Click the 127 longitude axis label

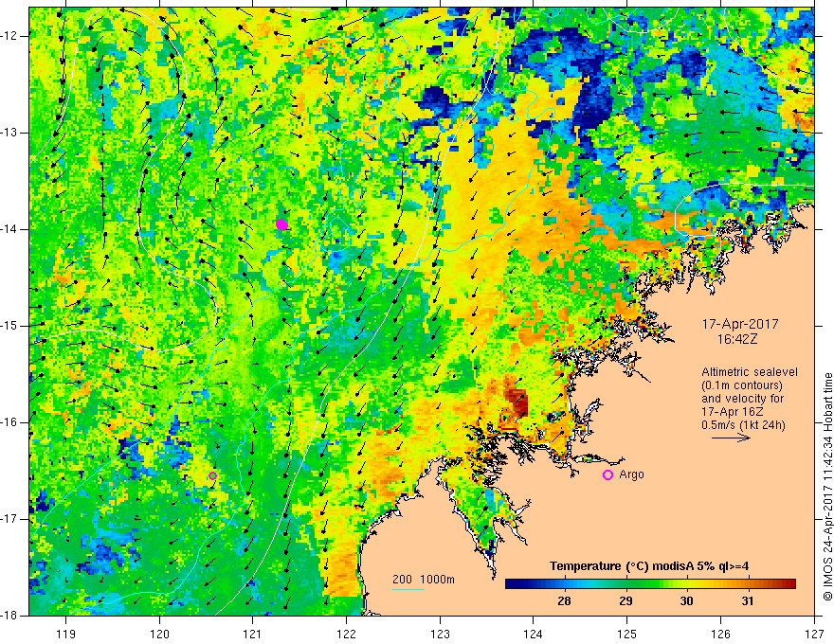coord(814,635)
